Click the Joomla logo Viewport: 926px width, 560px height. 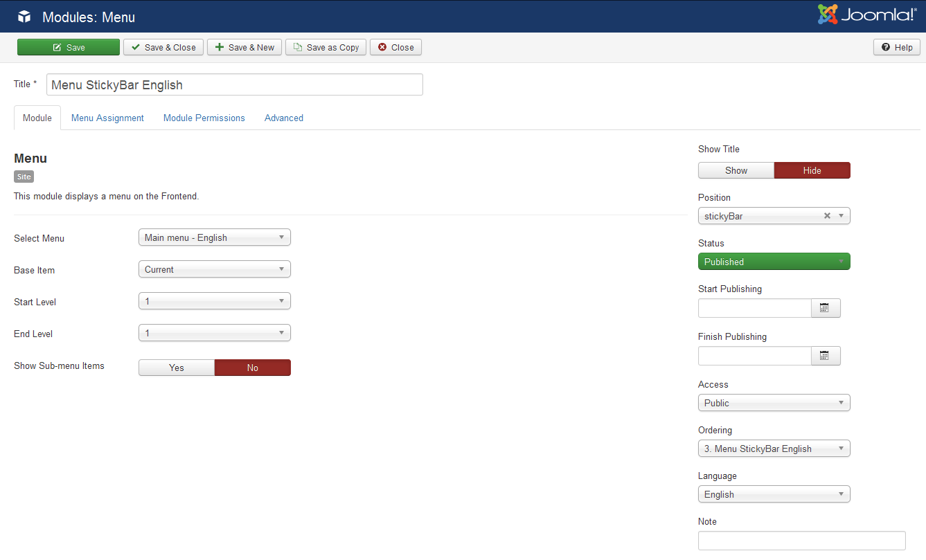pyautogui.click(x=867, y=15)
